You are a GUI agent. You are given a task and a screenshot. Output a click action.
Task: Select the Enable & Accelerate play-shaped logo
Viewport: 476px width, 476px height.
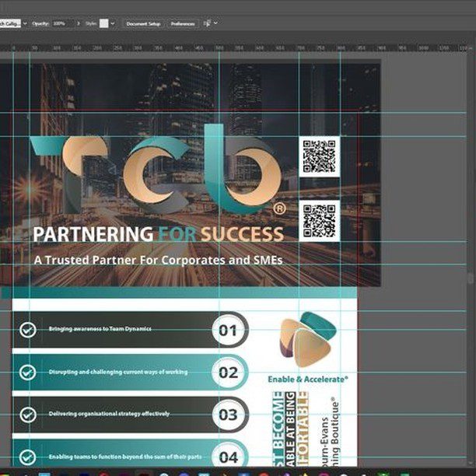click(x=307, y=339)
